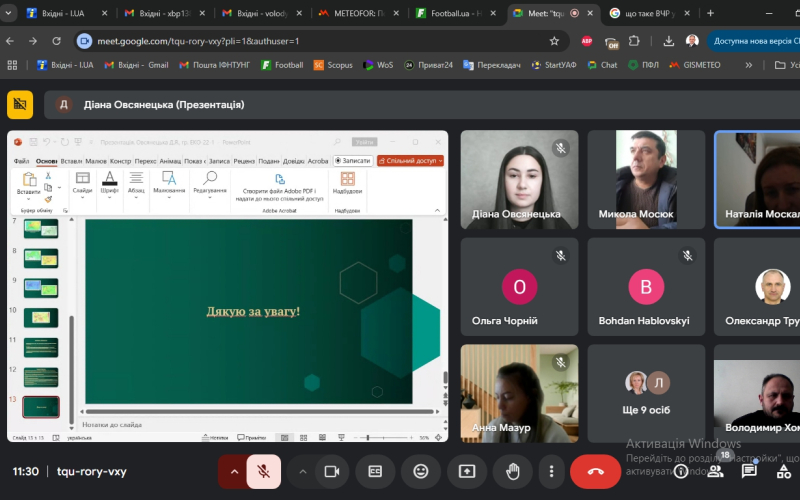Open the chat messages panel
This screenshot has height=500, width=800.
pyautogui.click(x=749, y=471)
